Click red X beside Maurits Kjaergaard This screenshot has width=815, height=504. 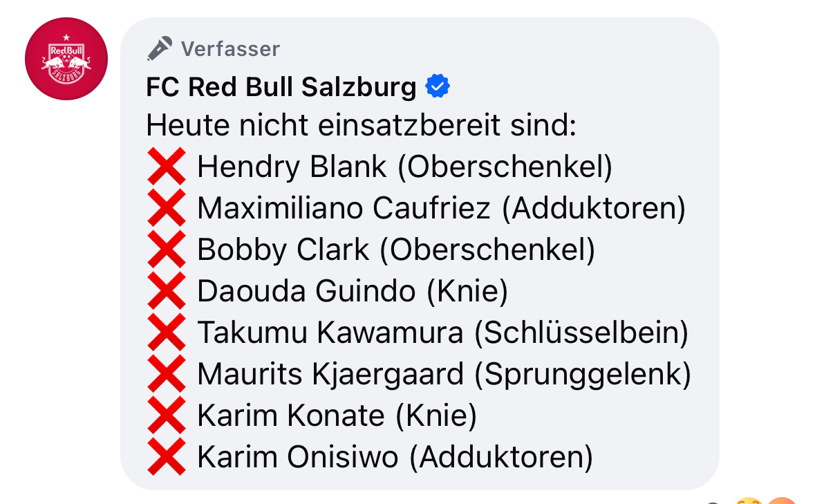coord(167,373)
